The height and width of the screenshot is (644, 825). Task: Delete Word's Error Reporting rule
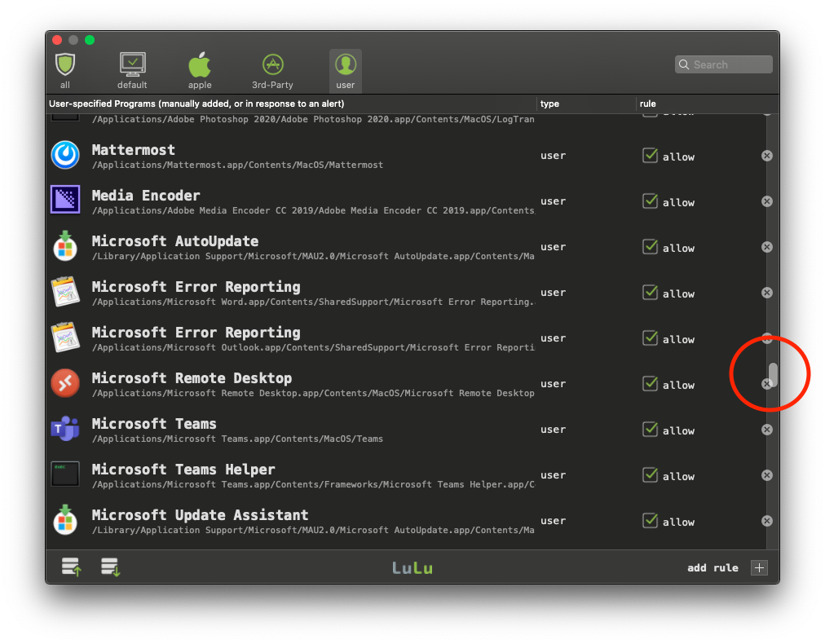click(x=767, y=293)
